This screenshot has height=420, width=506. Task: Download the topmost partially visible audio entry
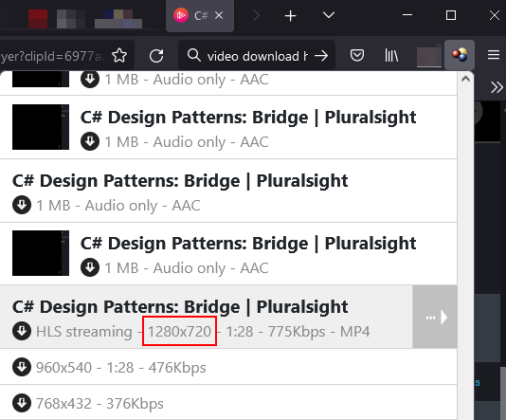(90, 79)
